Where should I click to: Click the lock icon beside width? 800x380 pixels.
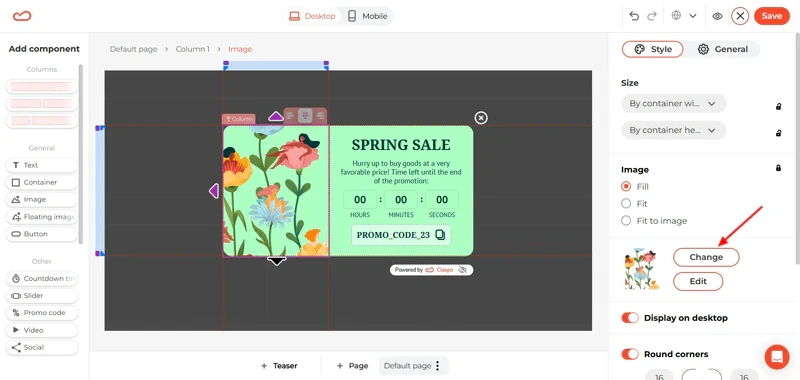[x=779, y=107]
